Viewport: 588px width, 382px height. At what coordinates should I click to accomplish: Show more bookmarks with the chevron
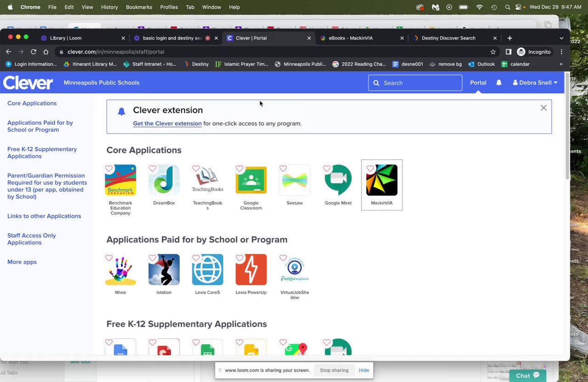(x=561, y=64)
